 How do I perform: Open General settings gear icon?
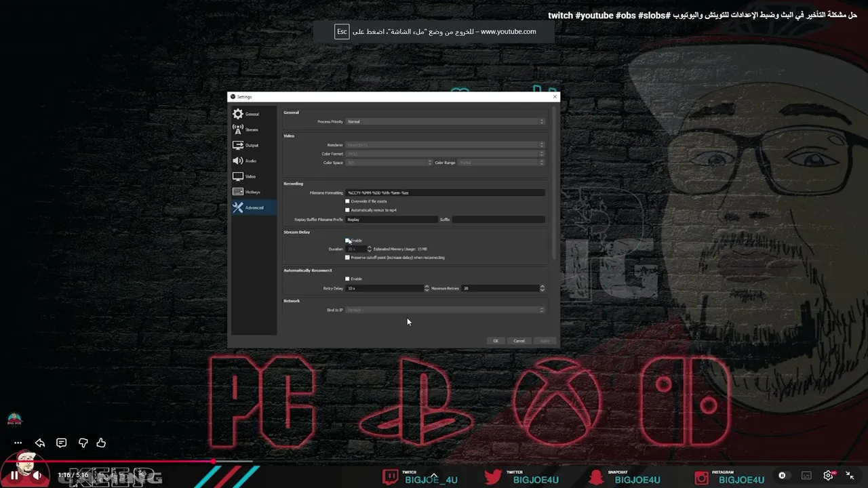[237, 114]
